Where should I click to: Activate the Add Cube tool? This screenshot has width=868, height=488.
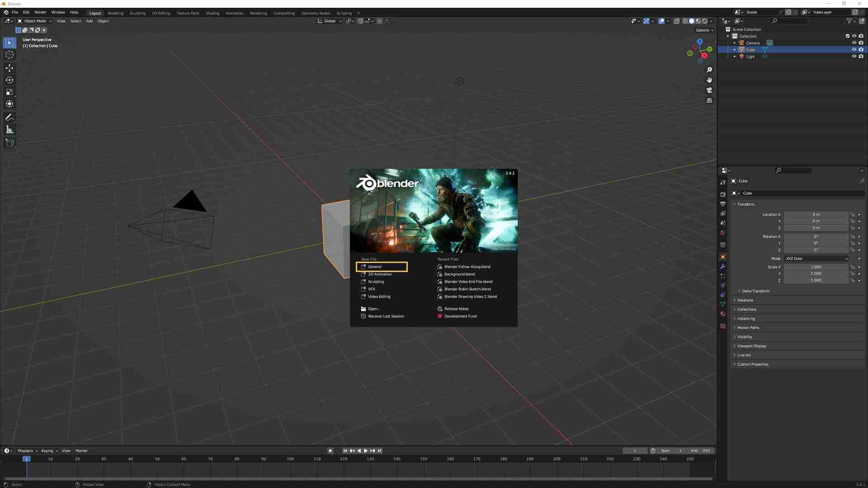[x=9, y=143]
